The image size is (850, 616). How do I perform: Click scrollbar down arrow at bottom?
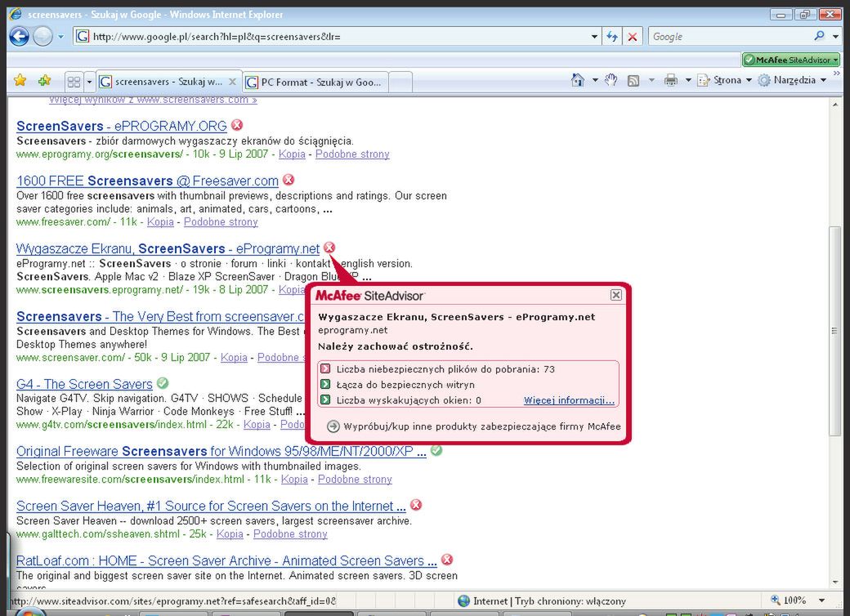834,583
